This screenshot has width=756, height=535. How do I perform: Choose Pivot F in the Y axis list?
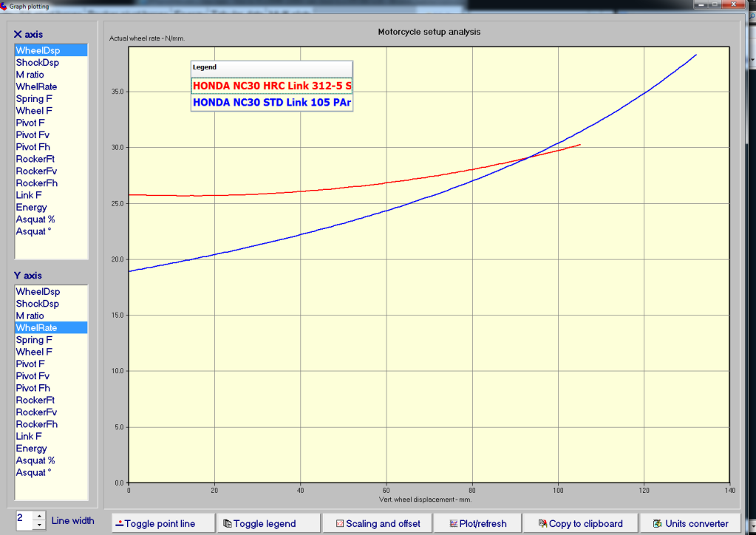51,364
